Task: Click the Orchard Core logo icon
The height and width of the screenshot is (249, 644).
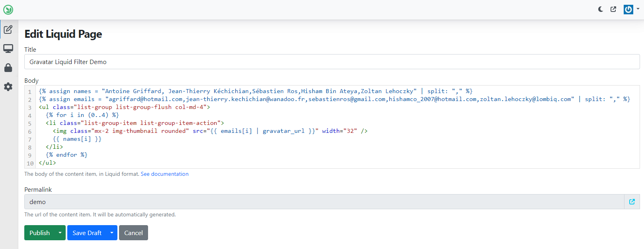Action: 8,10
